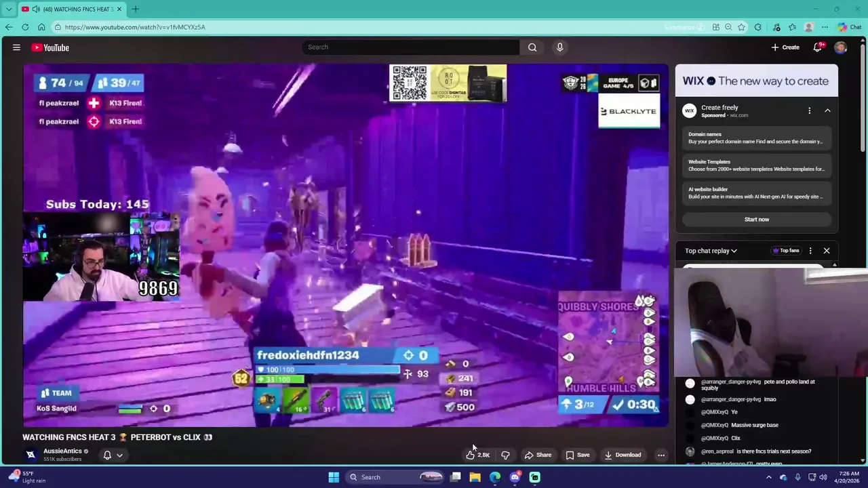Click the browser address bar URL
This screenshot has height=488, width=868.
pos(135,27)
